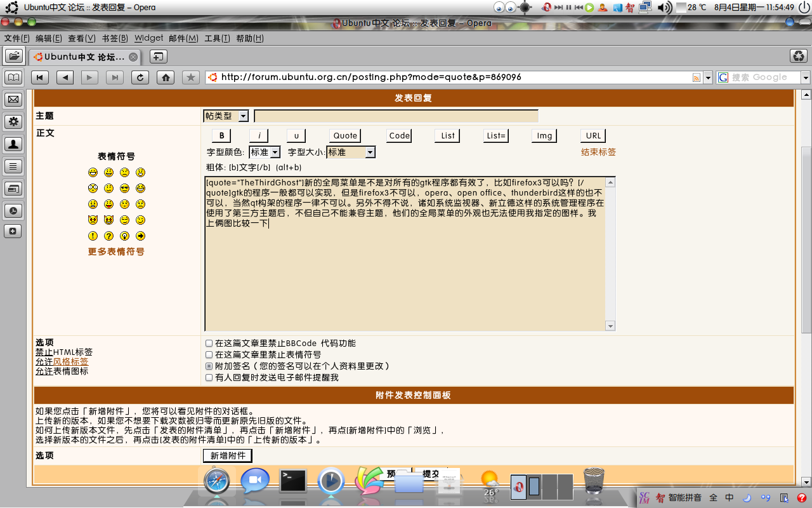The image size is (812, 508).
Task: Click the Img BBCode button
Action: point(545,136)
